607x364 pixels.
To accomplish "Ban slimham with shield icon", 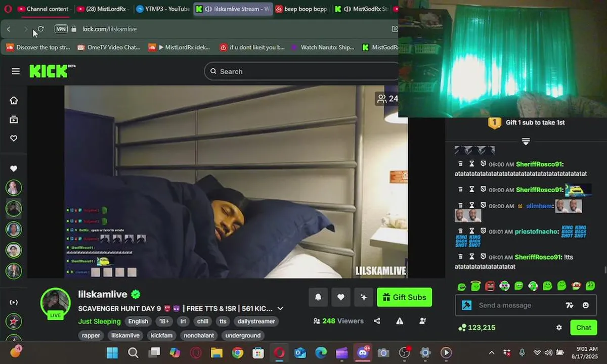I will [x=483, y=206].
